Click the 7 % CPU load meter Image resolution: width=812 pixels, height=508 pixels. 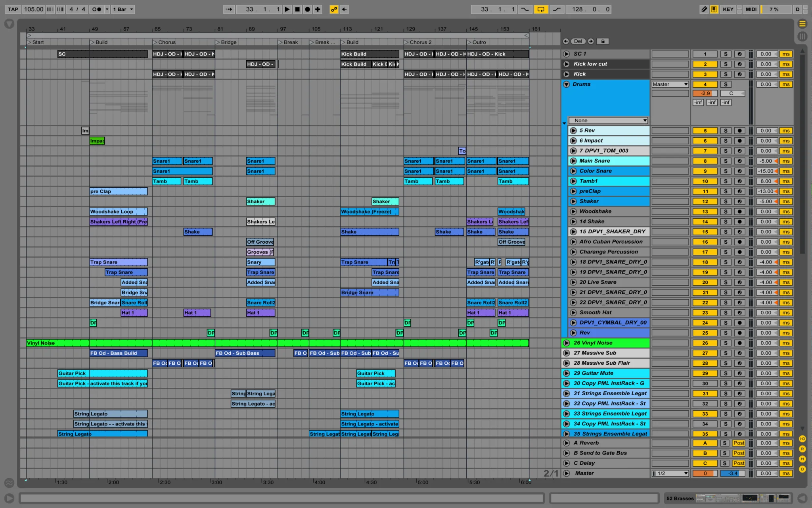(x=776, y=9)
